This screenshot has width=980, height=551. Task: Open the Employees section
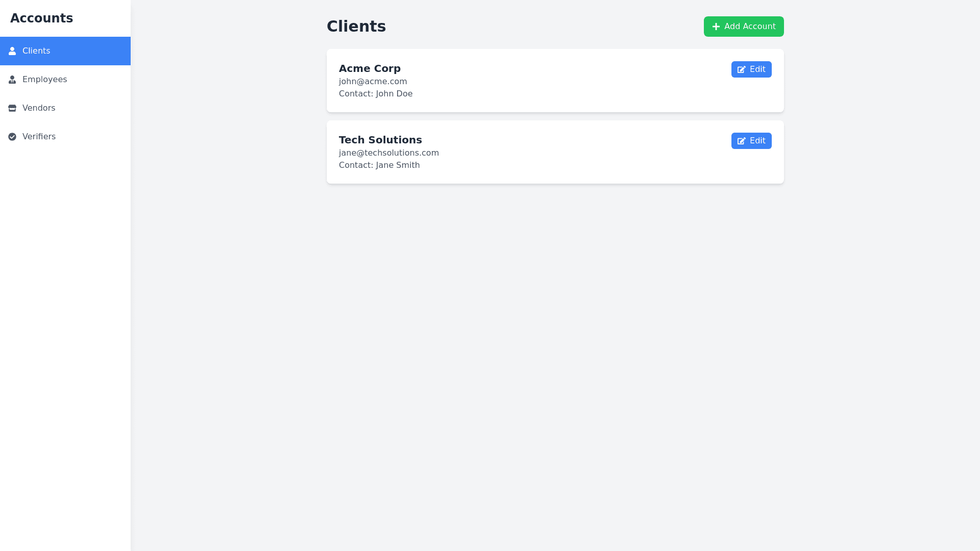click(x=44, y=80)
